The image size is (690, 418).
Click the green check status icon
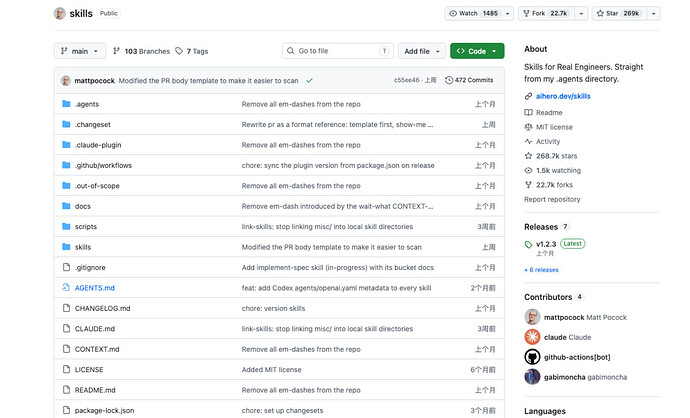(310, 81)
